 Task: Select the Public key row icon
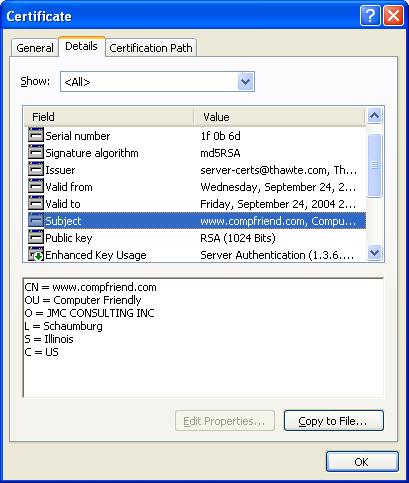(x=36, y=237)
